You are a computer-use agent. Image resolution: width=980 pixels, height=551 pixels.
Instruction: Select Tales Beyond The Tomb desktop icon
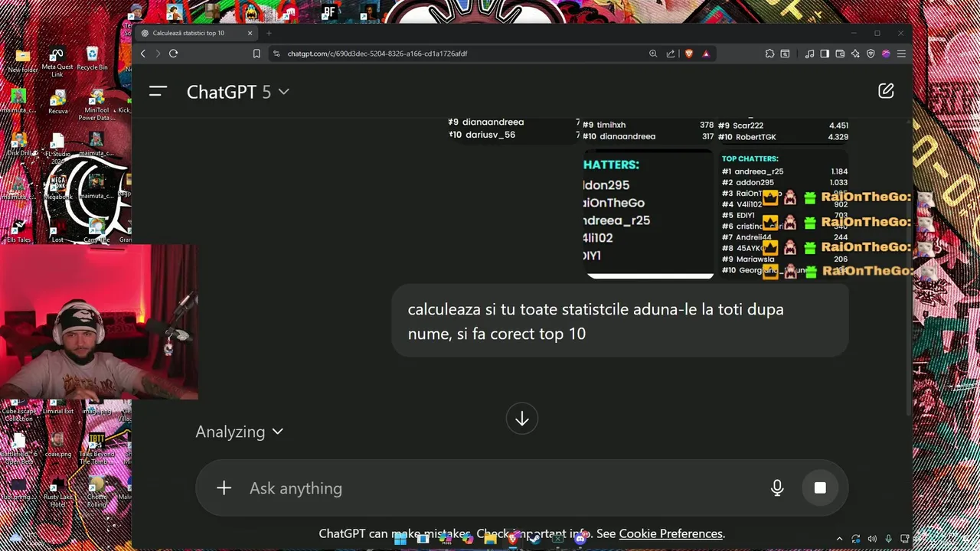click(x=96, y=448)
